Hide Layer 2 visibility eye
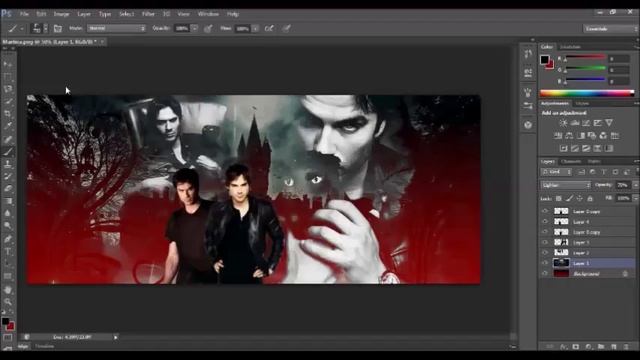Image resolution: width=640 pixels, height=360 pixels. coord(544,253)
